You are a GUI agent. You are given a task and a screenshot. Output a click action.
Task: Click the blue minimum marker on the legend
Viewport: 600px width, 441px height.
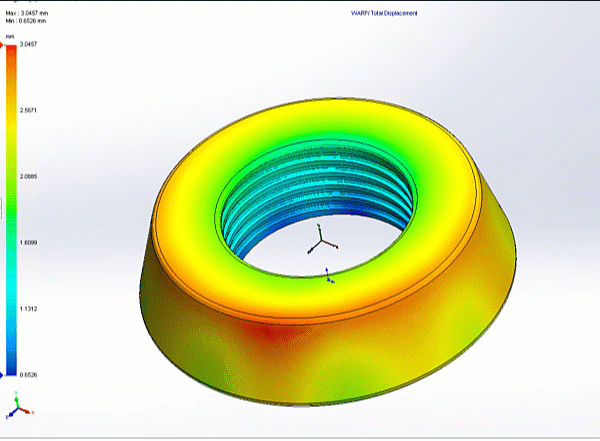point(3,375)
